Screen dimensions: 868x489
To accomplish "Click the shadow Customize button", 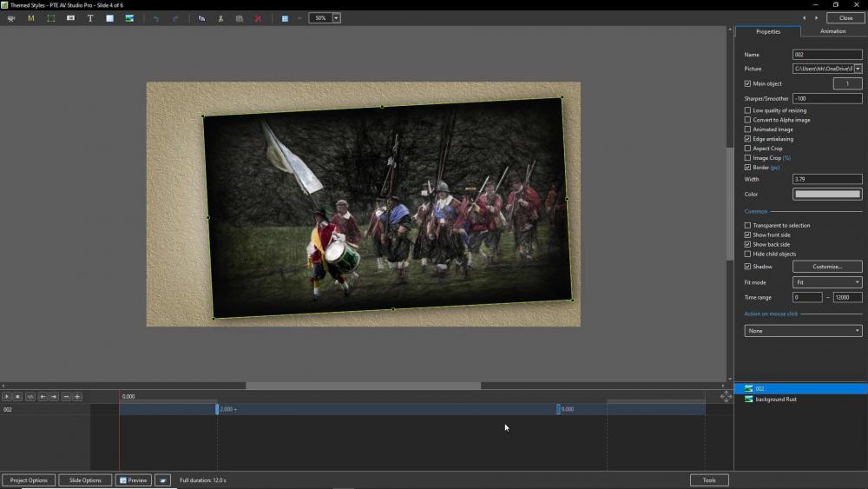I will coord(826,267).
